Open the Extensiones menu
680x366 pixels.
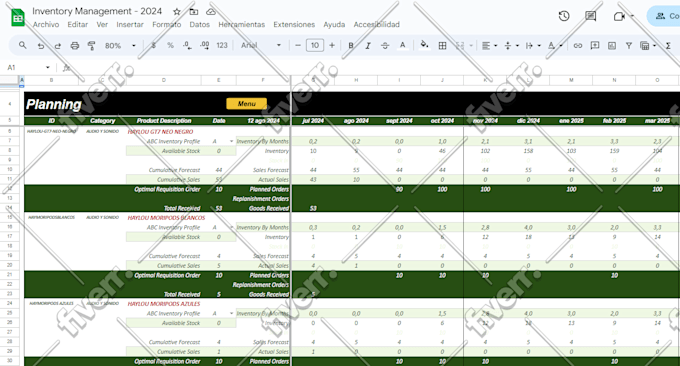pyautogui.click(x=294, y=25)
